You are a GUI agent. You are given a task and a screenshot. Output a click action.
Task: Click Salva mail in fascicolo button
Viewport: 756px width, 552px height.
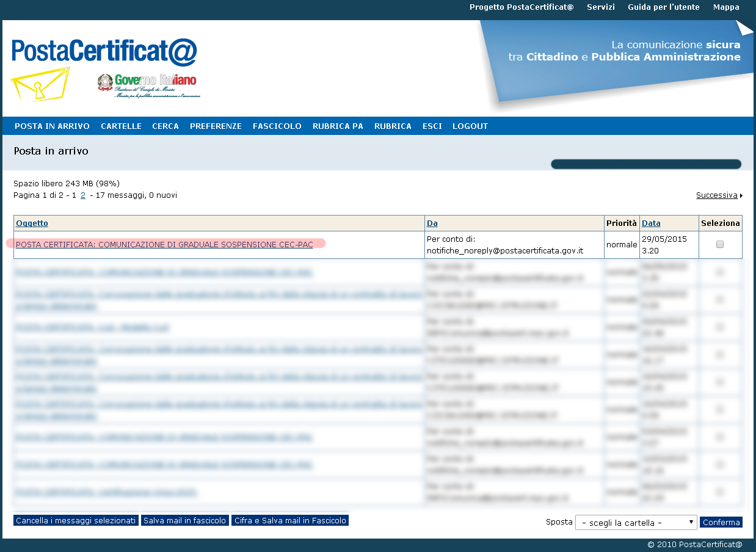185,521
